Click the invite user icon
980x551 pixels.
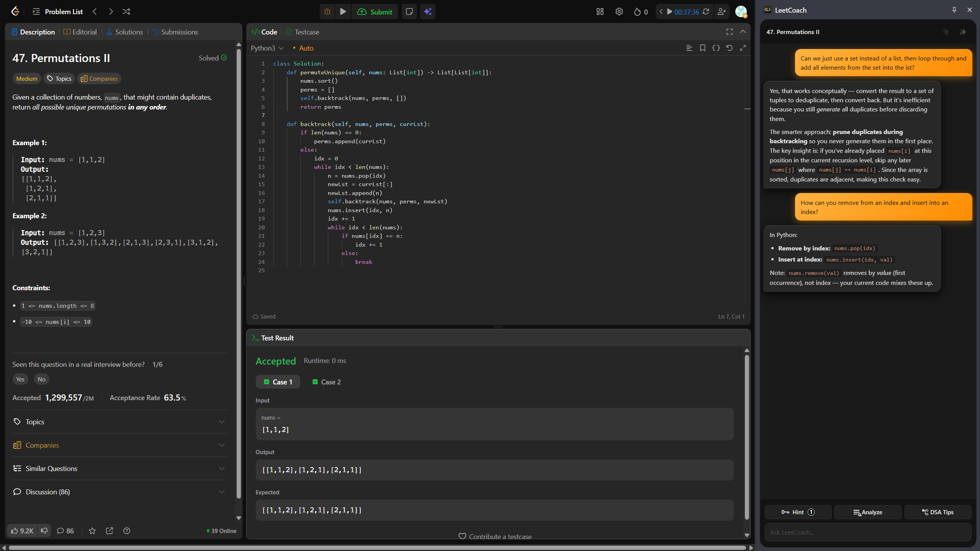point(722,12)
